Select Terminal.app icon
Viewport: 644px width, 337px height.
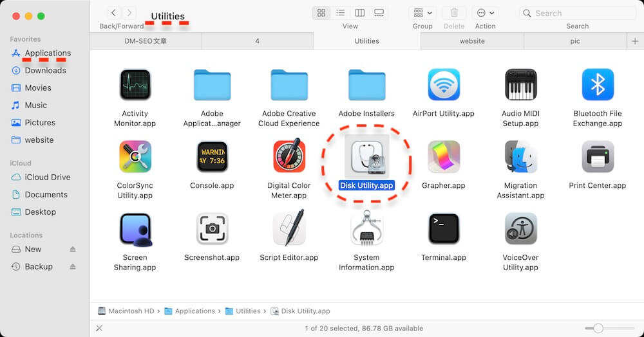pos(444,229)
